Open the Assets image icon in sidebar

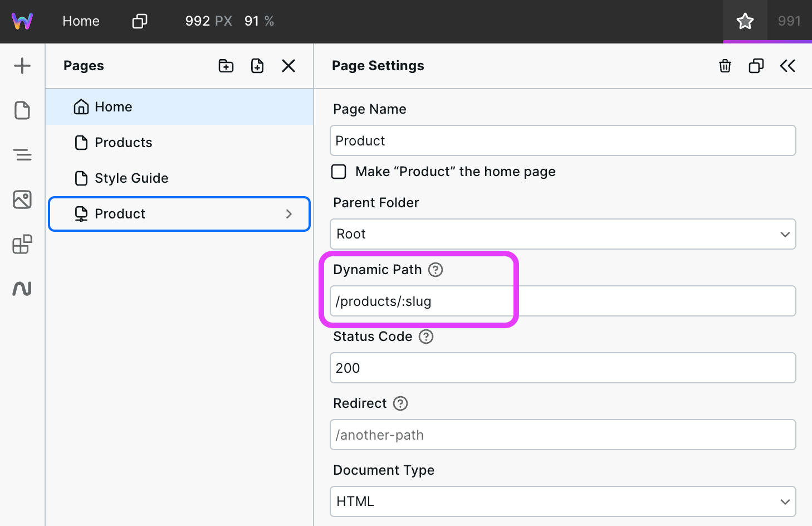click(x=22, y=199)
